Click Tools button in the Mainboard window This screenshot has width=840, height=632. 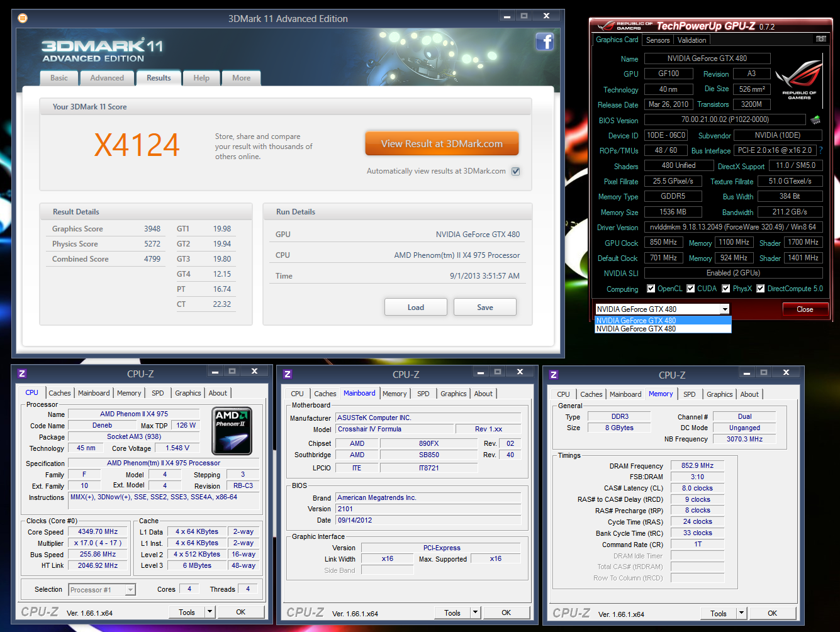coord(452,613)
